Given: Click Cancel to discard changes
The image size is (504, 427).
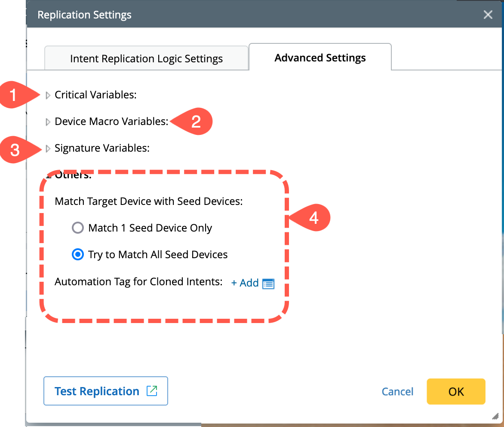Looking at the screenshot, I should (x=397, y=391).
